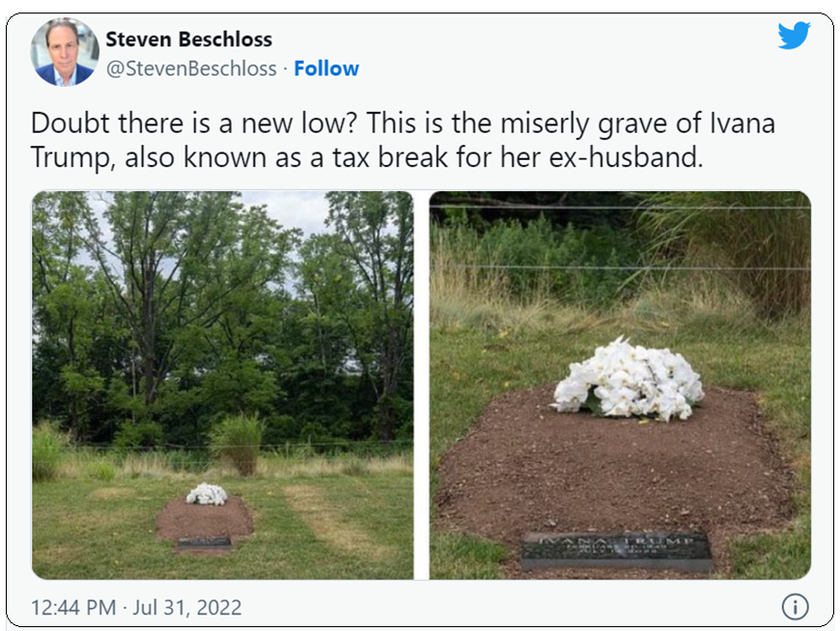
Task: Click the small grave marker in left photo
Action: pos(204,542)
